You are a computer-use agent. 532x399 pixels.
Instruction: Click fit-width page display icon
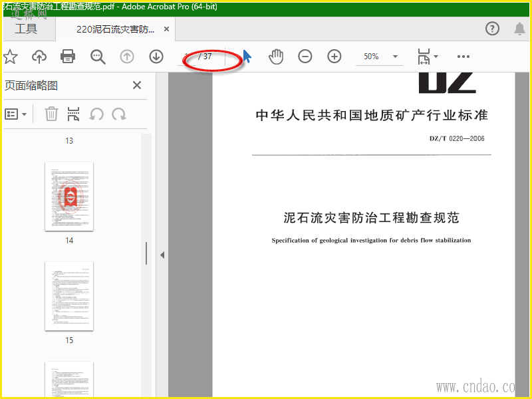(x=424, y=57)
